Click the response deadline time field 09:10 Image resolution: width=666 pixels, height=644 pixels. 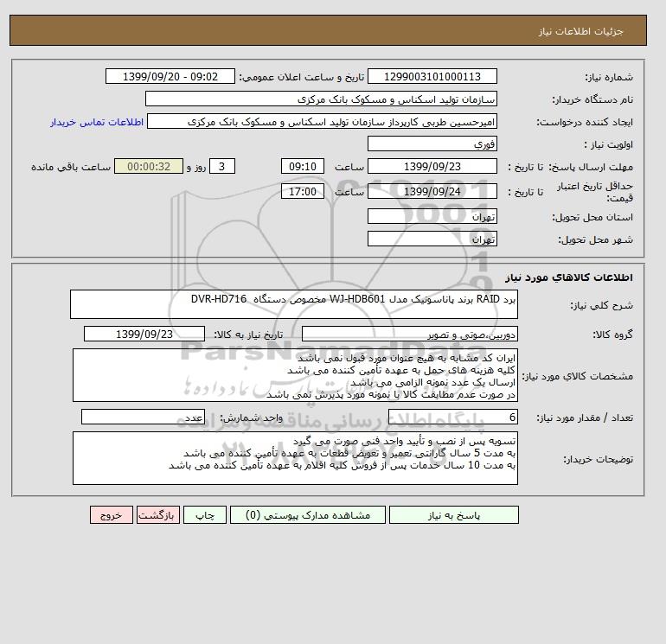[303, 167]
